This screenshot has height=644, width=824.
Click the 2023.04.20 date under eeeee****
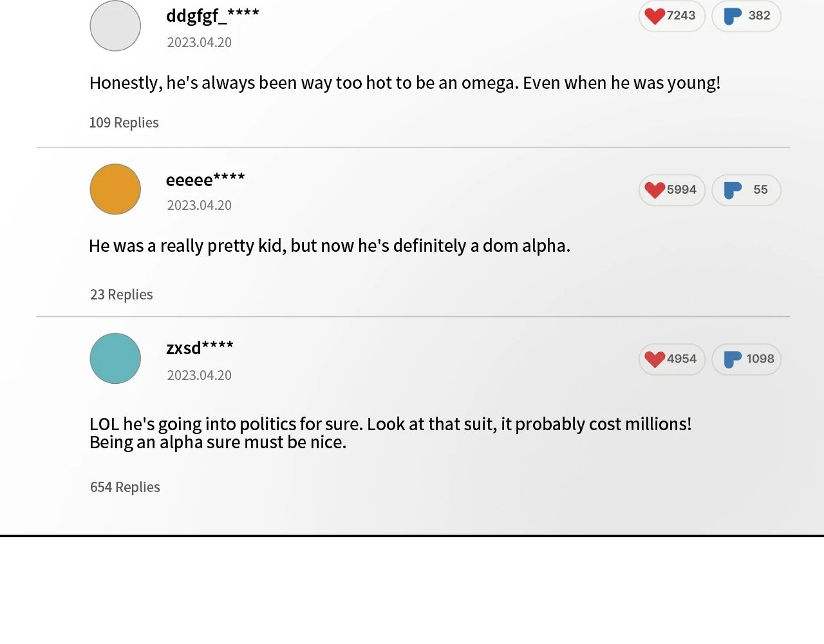(199, 205)
